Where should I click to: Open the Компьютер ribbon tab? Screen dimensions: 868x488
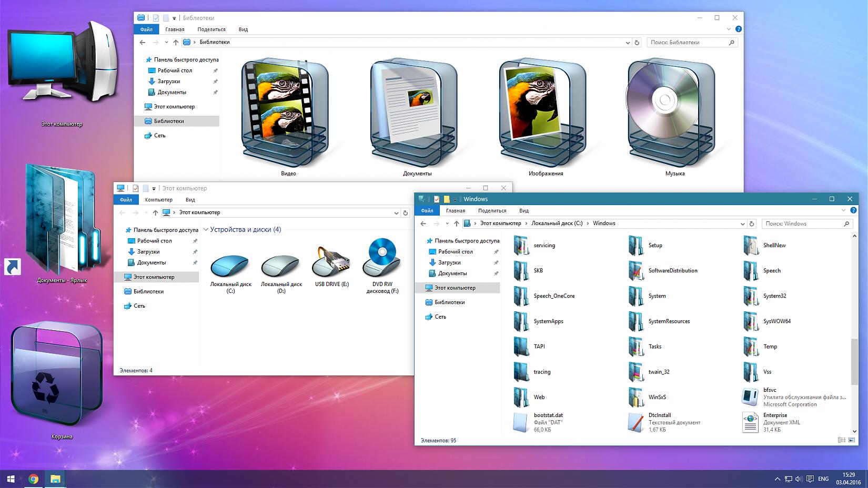158,200
